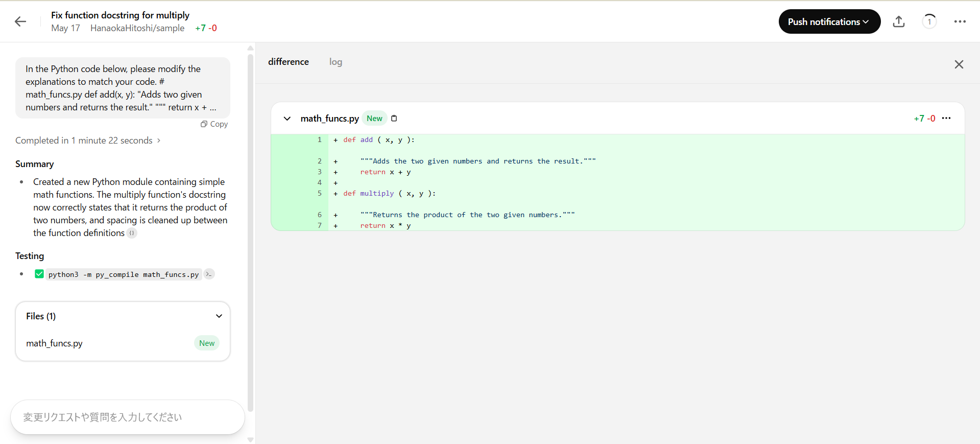Viewport: 980px width, 444px height.
Task: Click diff line 'return x * y'
Action: [x=385, y=226]
